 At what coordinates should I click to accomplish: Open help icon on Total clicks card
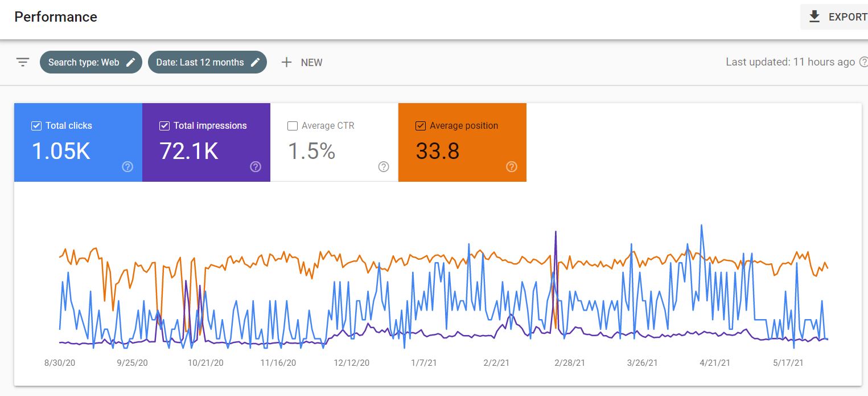pyautogui.click(x=127, y=166)
